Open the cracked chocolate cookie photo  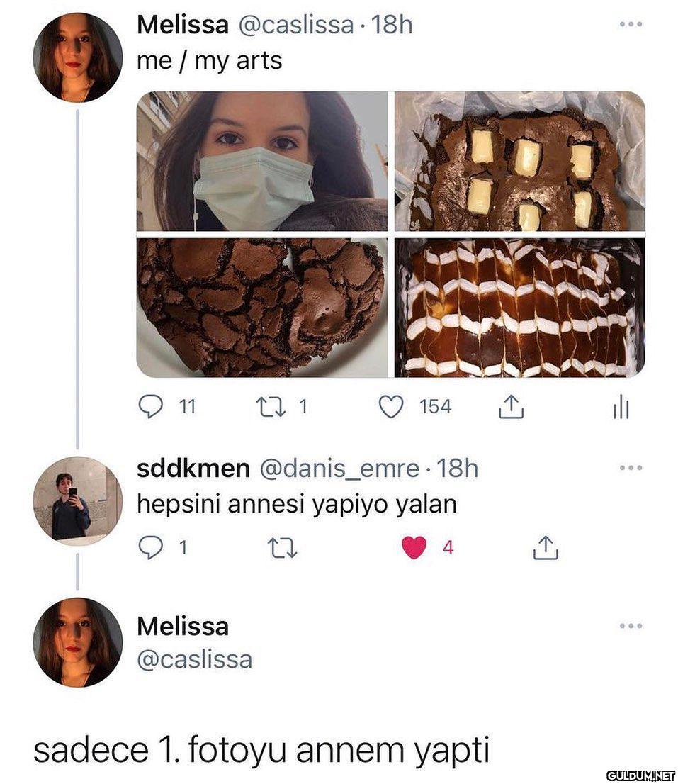pyautogui.click(x=262, y=307)
